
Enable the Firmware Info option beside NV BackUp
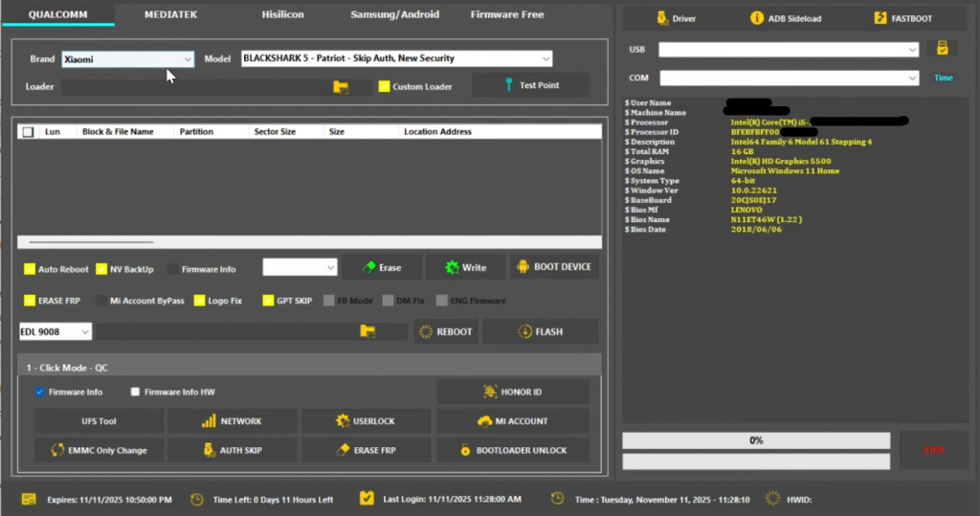pyautogui.click(x=173, y=269)
